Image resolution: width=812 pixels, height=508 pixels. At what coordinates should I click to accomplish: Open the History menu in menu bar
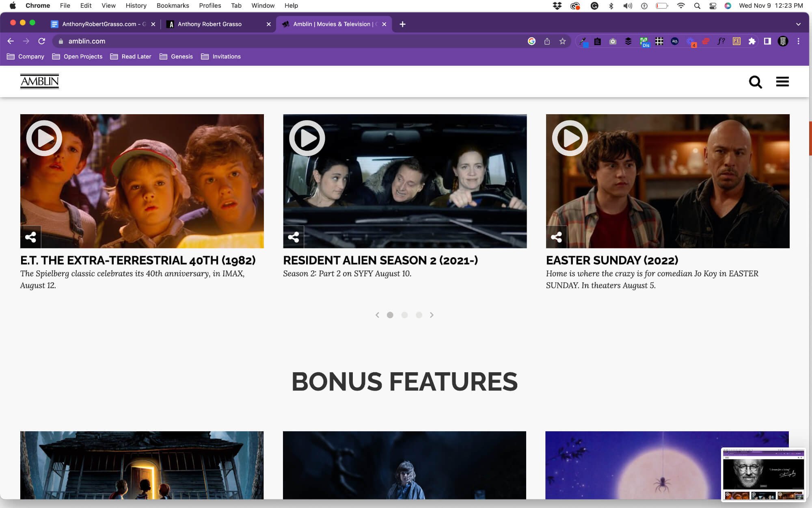136,6
